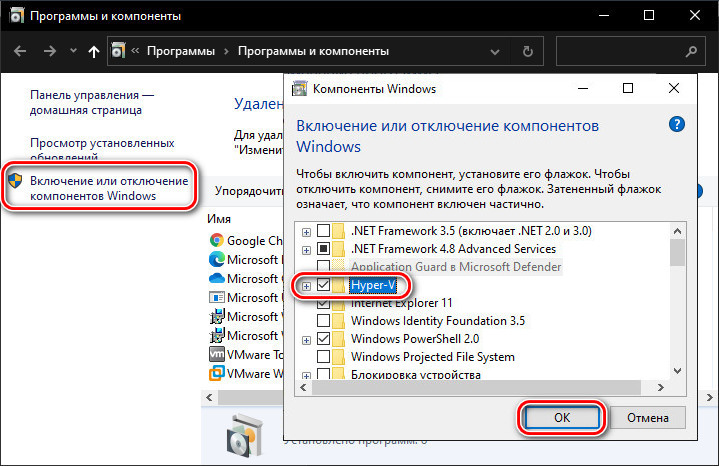Click Programs and Features title bar icon
The height and width of the screenshot is (466, 719).
click(x=17, y=16)
